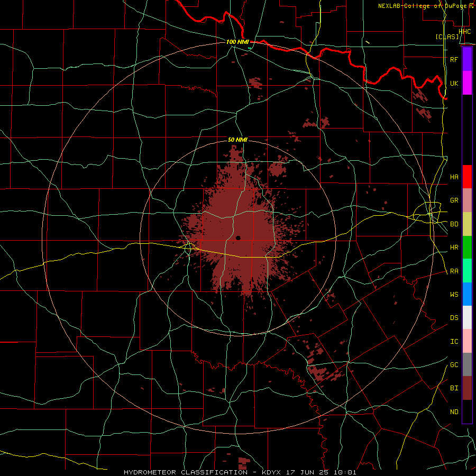Viewport: 476px width, 476px height.
Task: Select the light pink IC legend swatch
Action: (x=467, y=341)
